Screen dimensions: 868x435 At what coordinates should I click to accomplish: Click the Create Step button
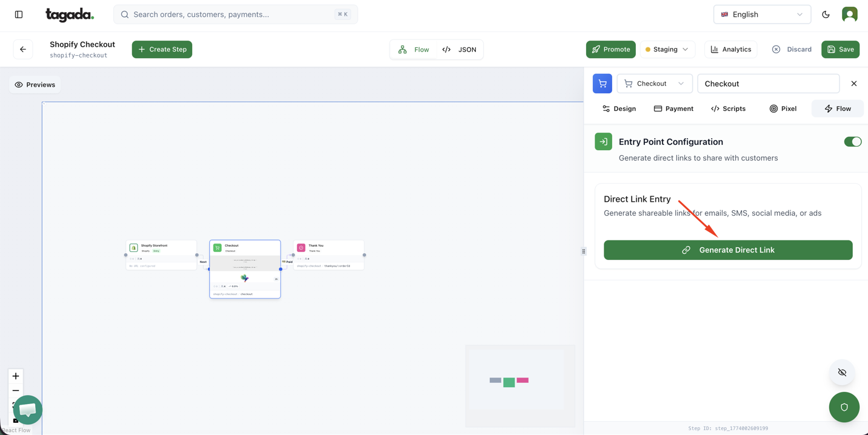[x=162, y=50]
